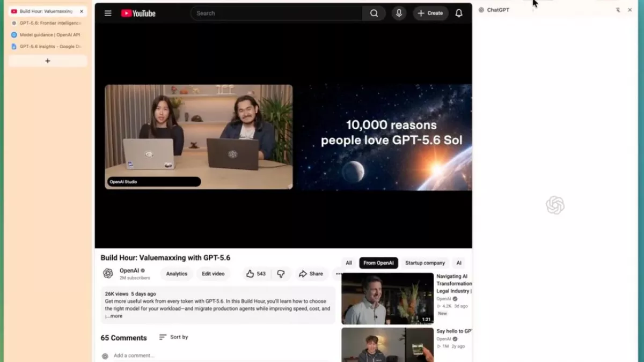Open the OpenAI channel name link
This screenshot has height=362, width=644.
tap(129, 271)
